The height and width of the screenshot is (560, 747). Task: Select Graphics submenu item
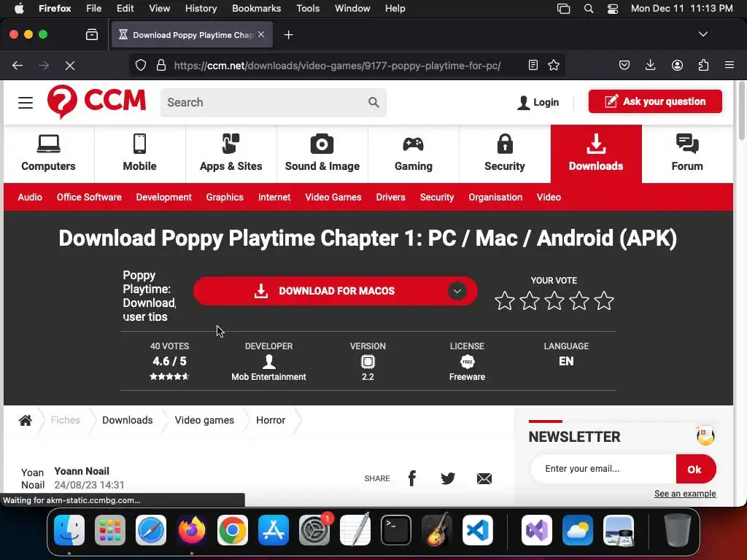(x=225, y=197)
